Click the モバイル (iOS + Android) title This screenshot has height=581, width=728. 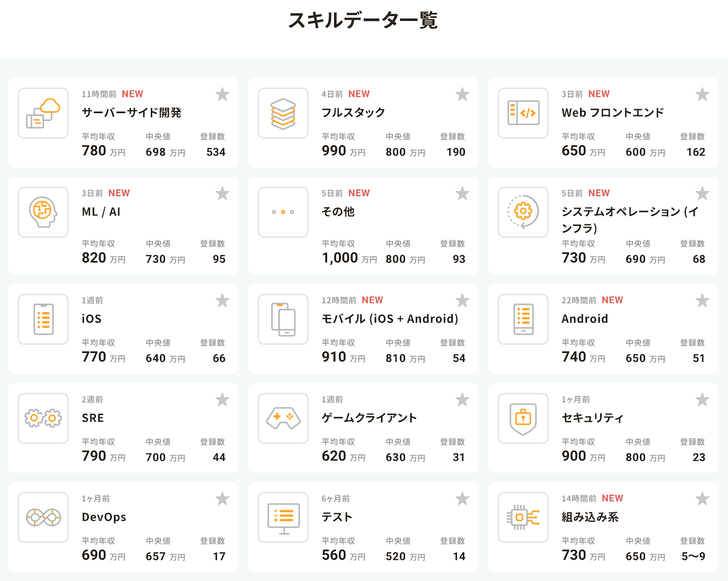390,319
